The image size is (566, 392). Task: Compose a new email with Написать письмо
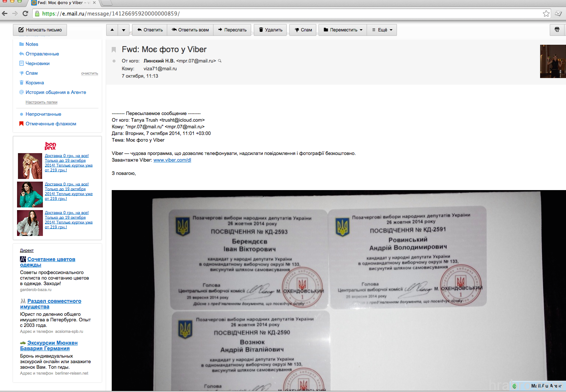coord(40,30)
